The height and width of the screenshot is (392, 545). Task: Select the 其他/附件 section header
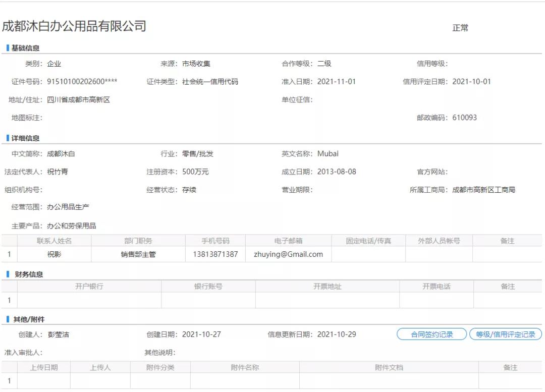tap(29, 319)
